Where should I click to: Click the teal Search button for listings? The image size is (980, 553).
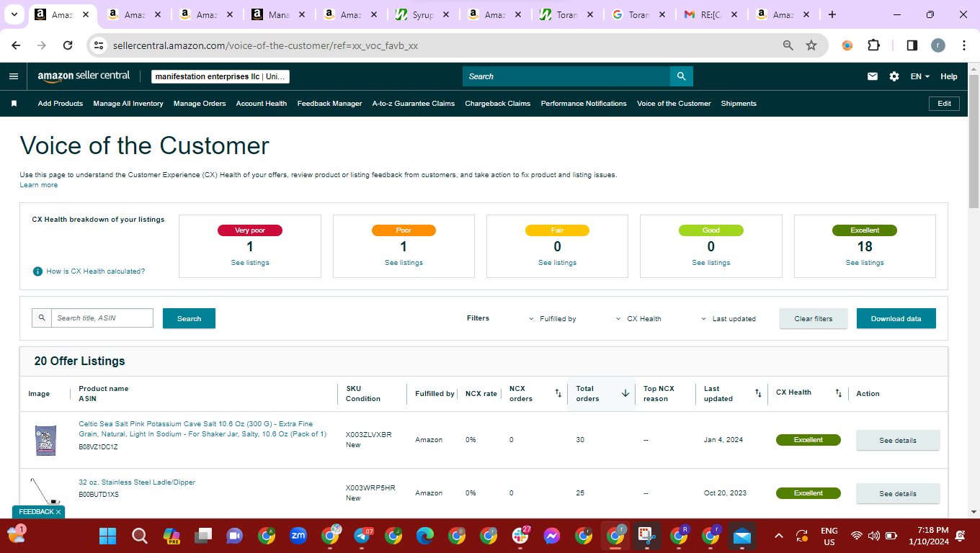click(189, 318)
